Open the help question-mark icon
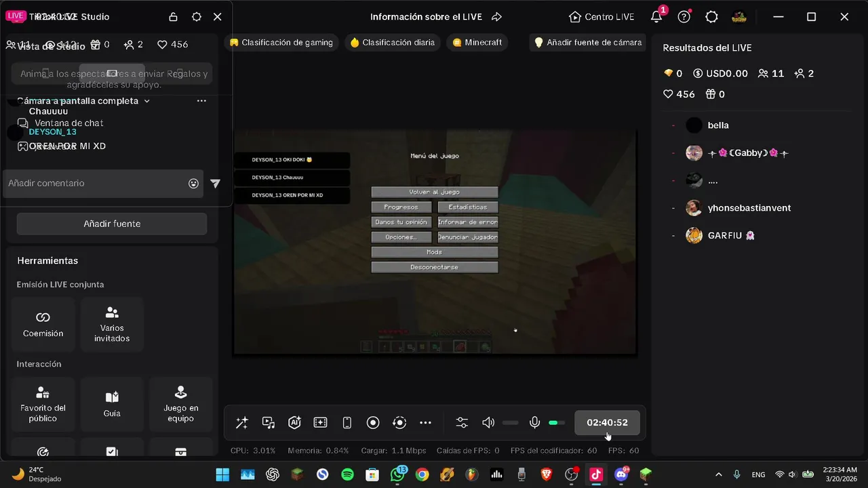Image resolution: width=868 pixels, height=488 pixels. click(x=684, y=17)
